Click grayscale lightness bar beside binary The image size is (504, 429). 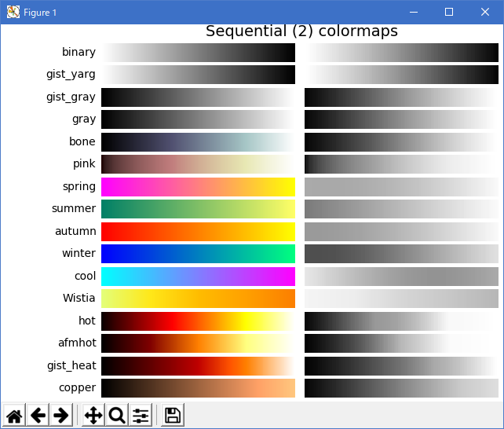click(401, 53)
